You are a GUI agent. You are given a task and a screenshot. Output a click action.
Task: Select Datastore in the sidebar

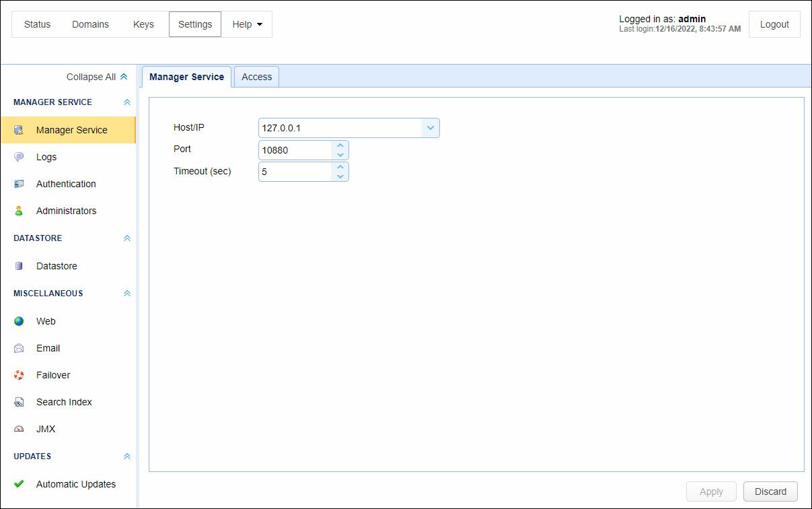[x=68, y=266]
